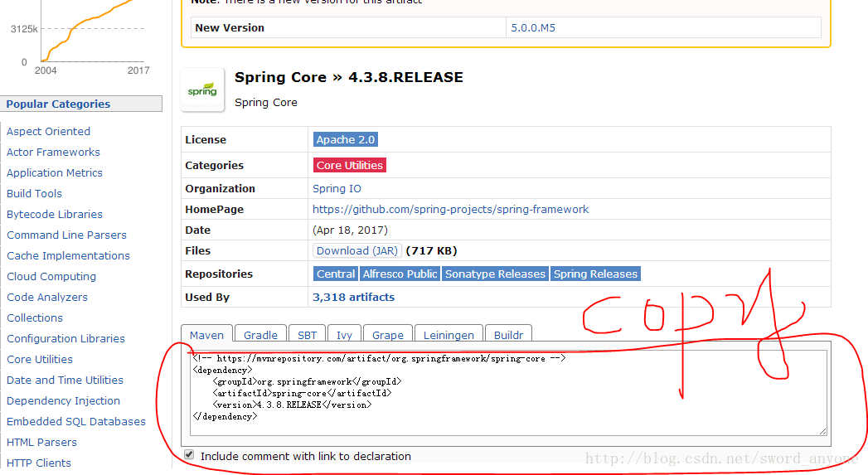Open the Cloud Computing category
Viewport: 868px width, 475px height.
click(x=51, y=276)
